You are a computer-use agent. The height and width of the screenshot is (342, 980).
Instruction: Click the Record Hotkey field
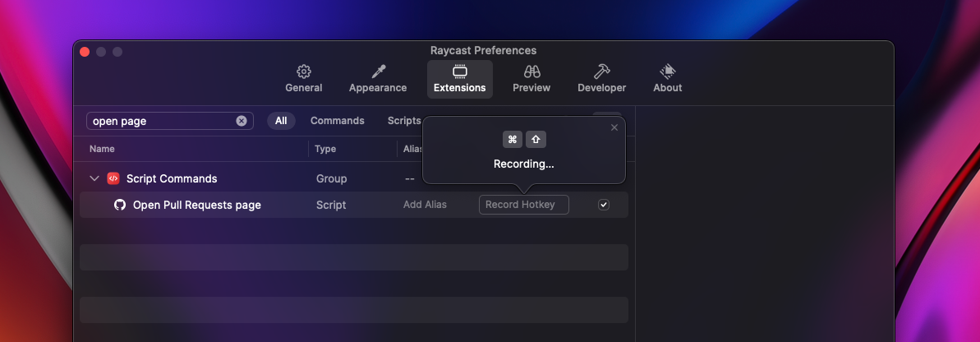tap(523, 205)
